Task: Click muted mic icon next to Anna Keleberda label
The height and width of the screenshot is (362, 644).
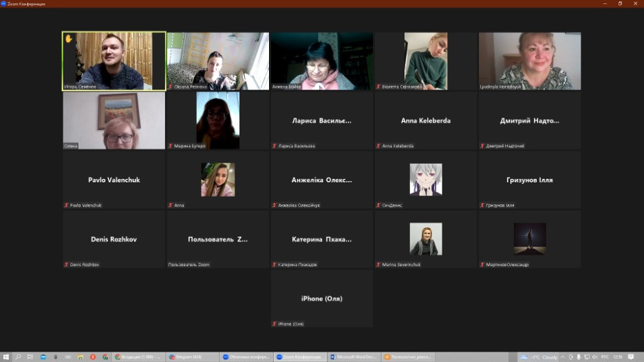Action: pyautogui.click(x=378, y=146)
